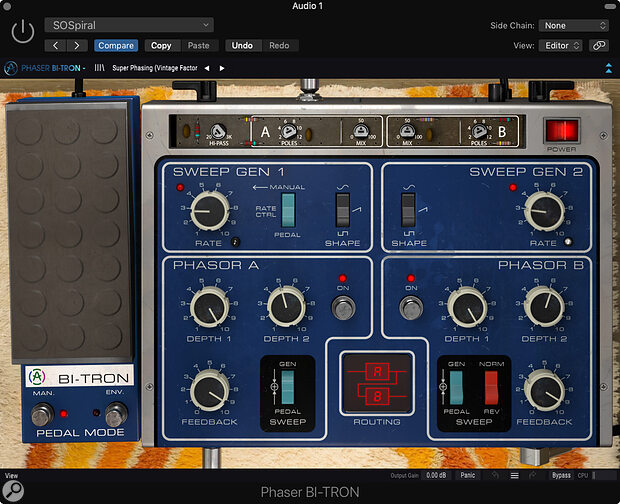Click the Redo button
The image size is (620, 504).
click(x=279, y=45)
